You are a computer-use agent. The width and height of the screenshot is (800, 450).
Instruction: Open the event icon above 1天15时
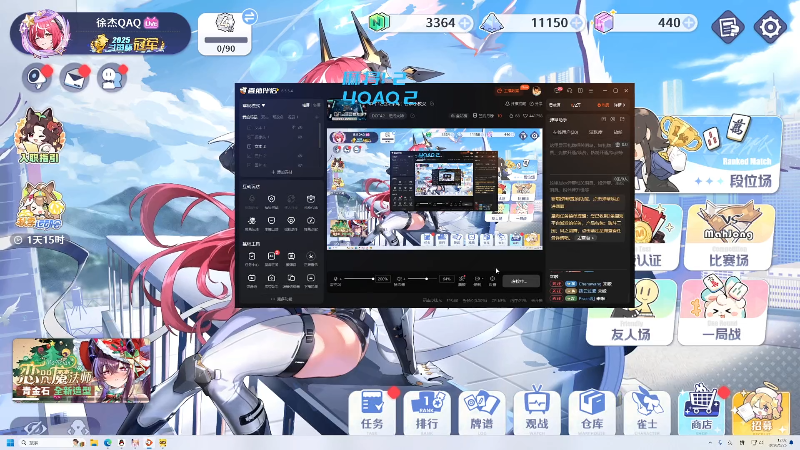pyautogui.click(x=40, y=207)
